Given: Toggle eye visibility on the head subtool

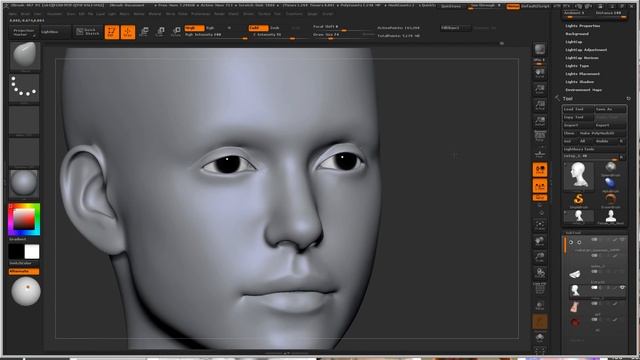Looking at the screenshot, I should (x=622, y=288).
